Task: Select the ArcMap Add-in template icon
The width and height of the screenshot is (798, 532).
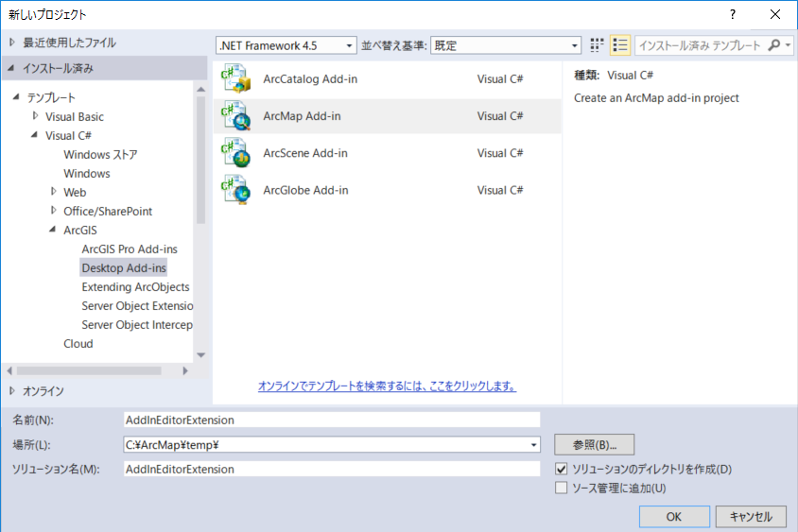Action: pyautogui.click(x=235, y=115)
